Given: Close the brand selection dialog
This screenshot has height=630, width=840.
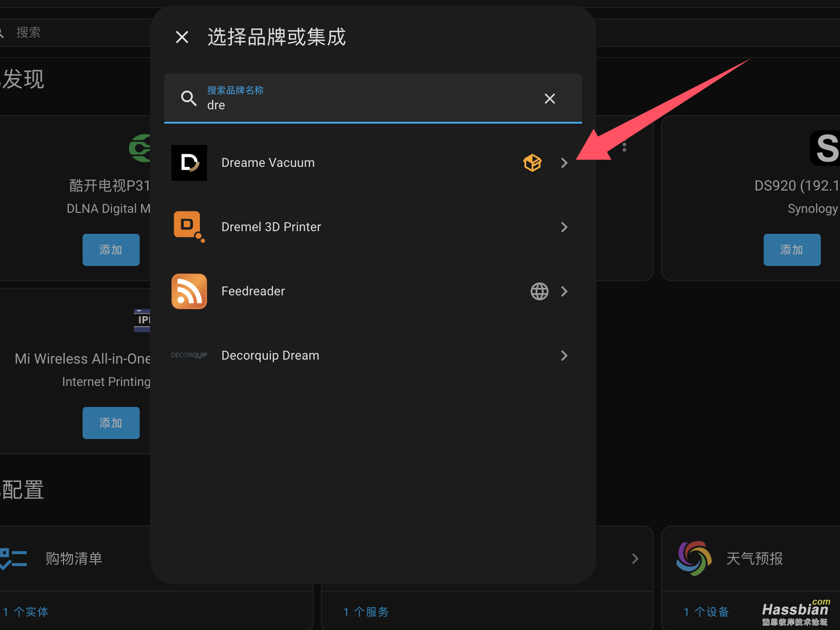Looking at the screenshot, I should tap(182, 37).
